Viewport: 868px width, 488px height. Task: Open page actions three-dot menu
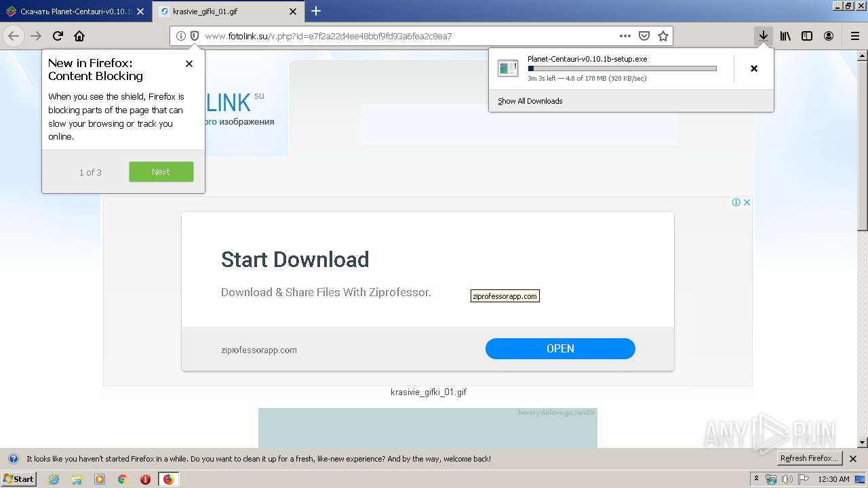point(625,36)
